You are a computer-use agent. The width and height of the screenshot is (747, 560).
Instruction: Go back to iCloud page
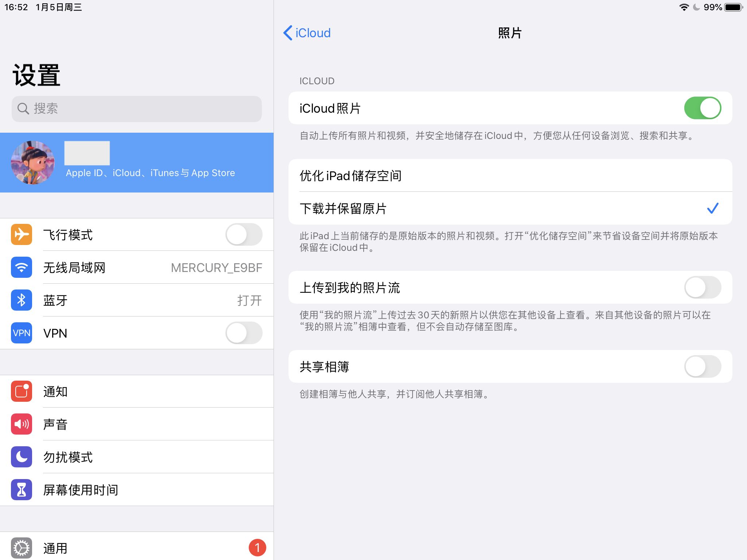coord(307,33)
